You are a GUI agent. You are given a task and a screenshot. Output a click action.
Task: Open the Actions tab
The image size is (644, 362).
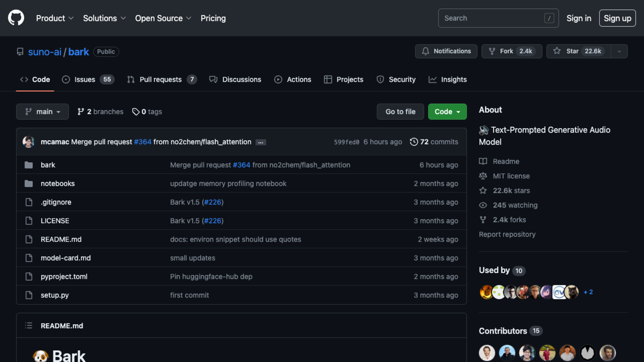point(293,79)
